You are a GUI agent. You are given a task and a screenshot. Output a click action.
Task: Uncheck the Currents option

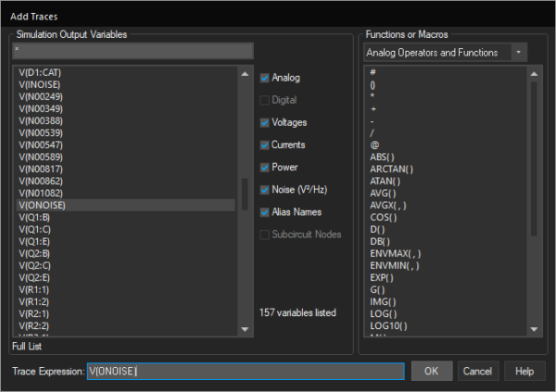coord(266,145)
